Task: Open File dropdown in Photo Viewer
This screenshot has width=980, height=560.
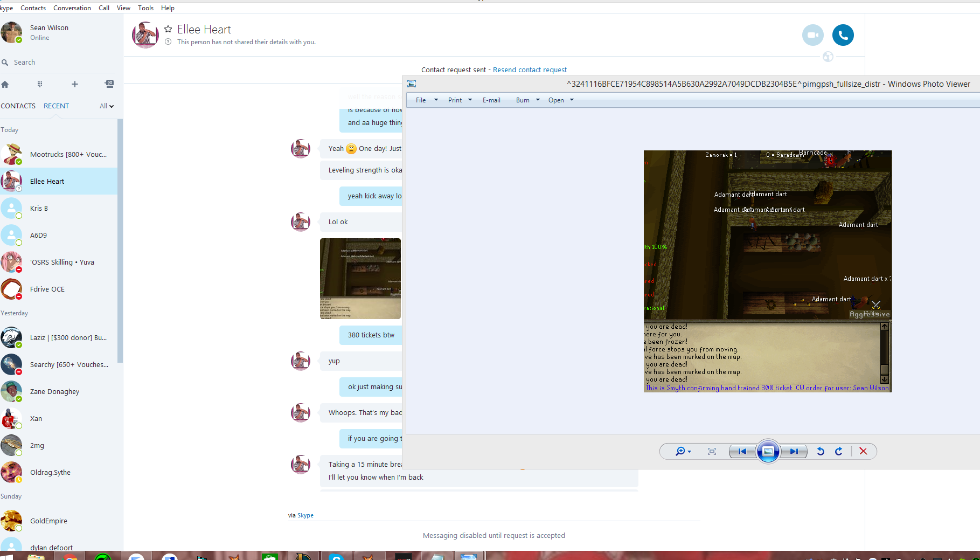Action: pyautogui.click(x=427, y=100)
